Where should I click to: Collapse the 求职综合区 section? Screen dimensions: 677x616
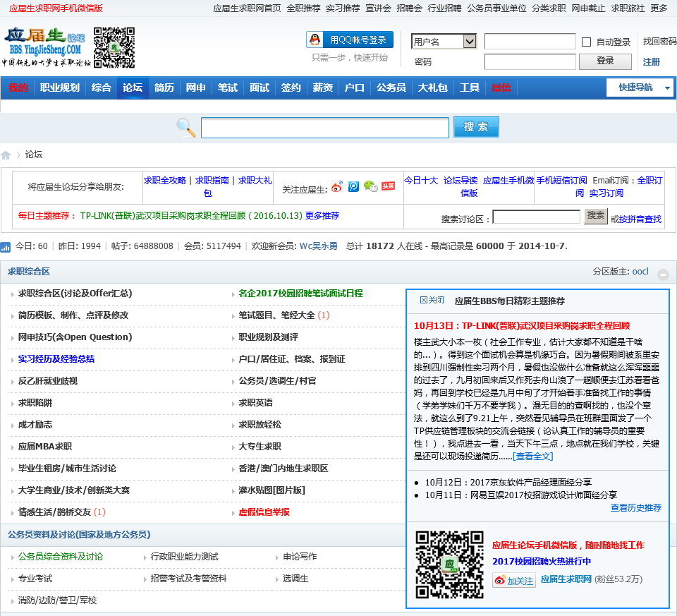663,274
